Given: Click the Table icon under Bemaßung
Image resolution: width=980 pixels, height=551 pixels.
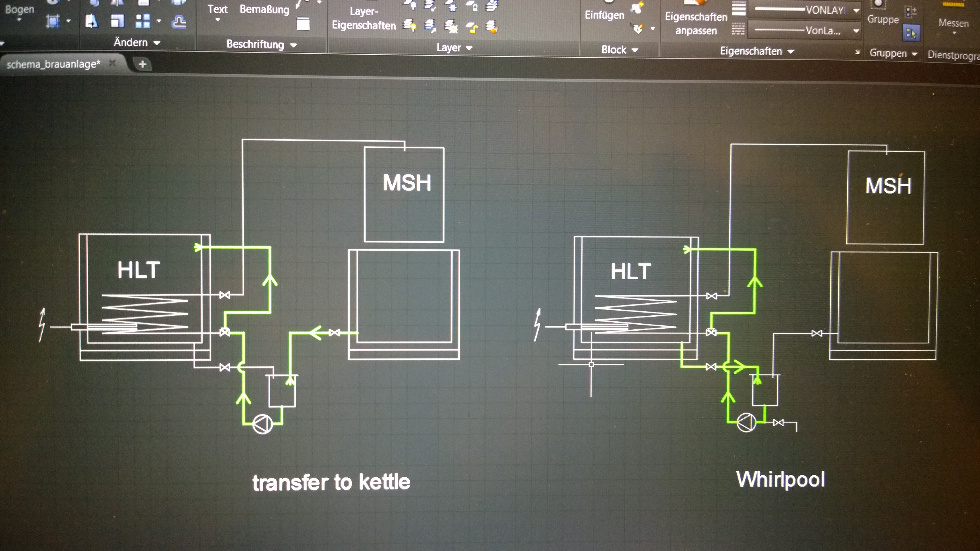Looking at the screenshot, I should 303,24.
